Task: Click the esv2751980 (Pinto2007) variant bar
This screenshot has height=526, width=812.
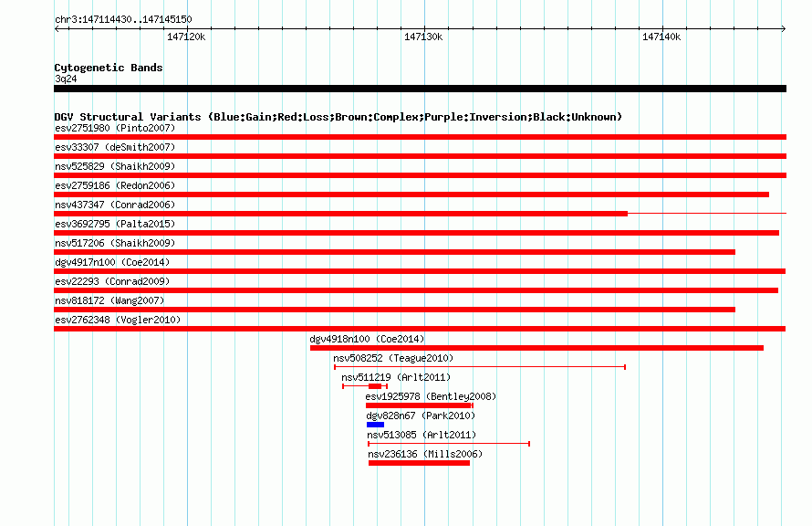Action: click(x=420, y=137)
